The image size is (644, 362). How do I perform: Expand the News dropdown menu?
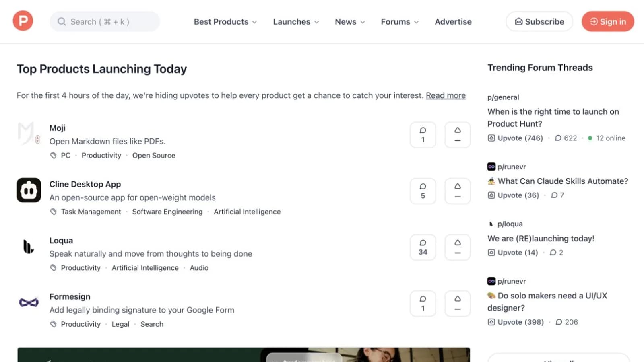click(x=350, y=22)
